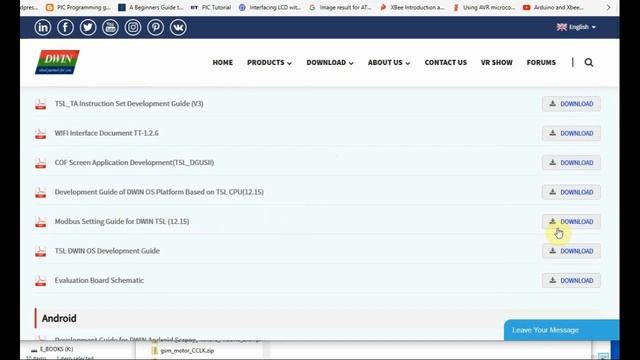Screen dimensions: 640x360
Task: Download T5L_TA Instruction Set Development Guide
Action: 571,104
